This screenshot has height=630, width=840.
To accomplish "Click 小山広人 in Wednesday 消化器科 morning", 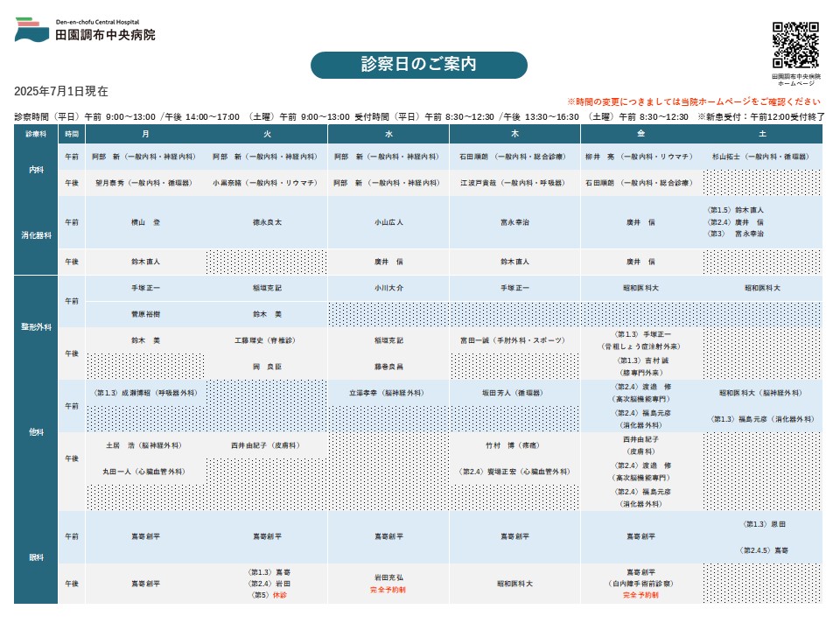I will [x=388, y=222].
